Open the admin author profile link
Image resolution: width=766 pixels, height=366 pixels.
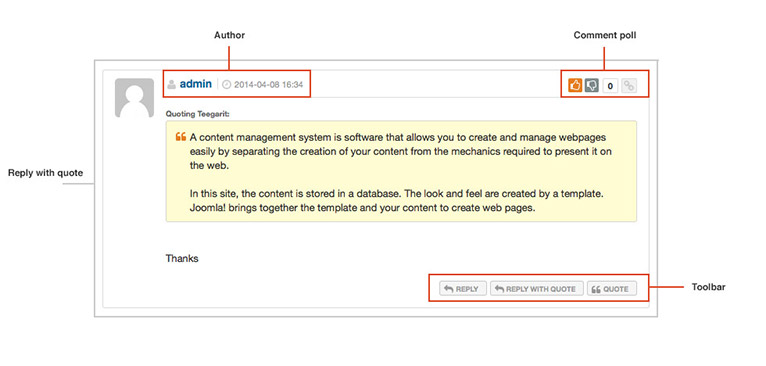coord(195,84)
